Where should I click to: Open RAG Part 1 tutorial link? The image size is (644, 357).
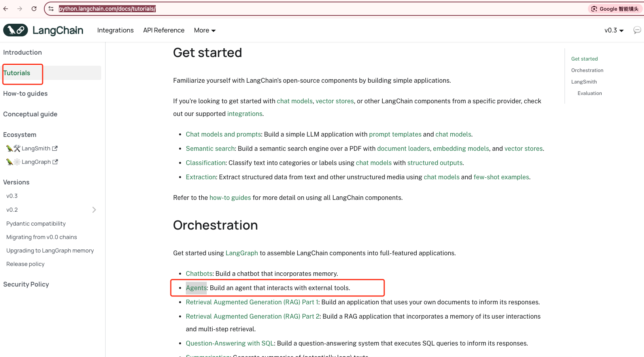252,302
